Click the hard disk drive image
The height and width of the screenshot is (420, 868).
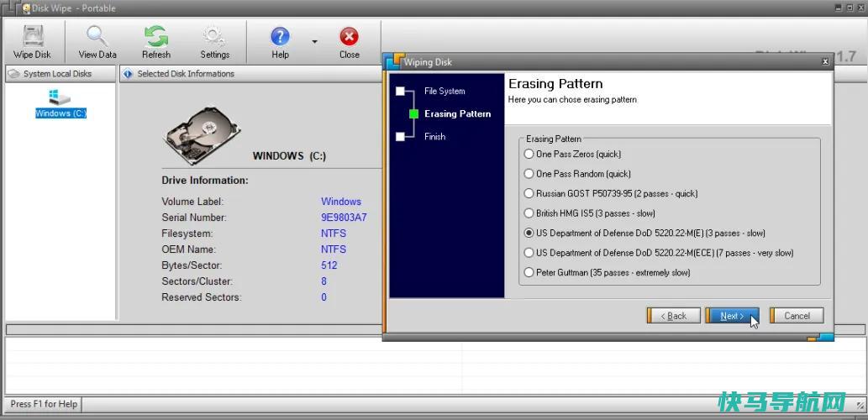click(x=202, y=135)
